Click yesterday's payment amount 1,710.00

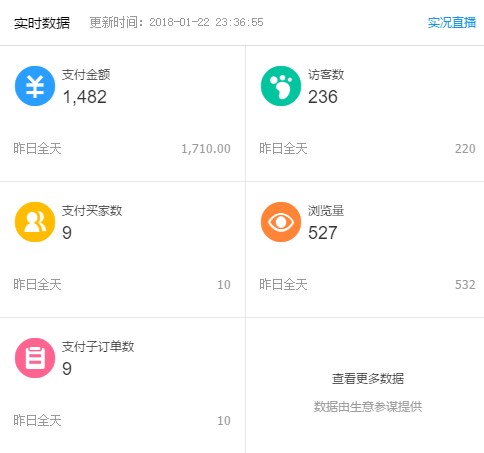pos(206,149)
